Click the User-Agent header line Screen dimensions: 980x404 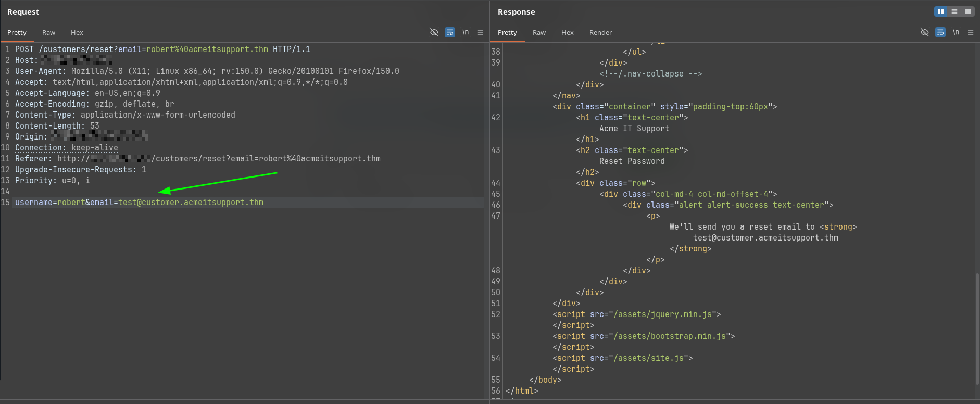click(x=207, y=71)
